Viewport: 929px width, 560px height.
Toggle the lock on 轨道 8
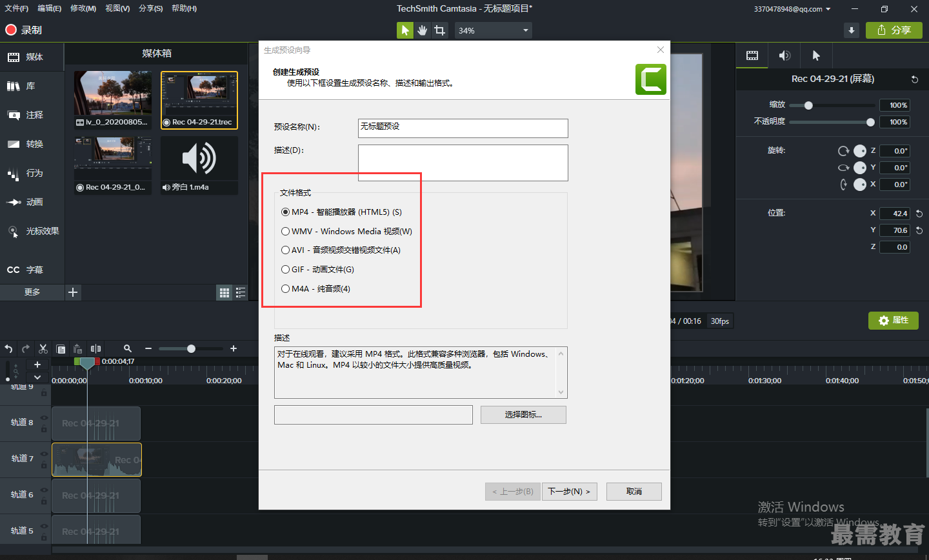coord(44,429)
